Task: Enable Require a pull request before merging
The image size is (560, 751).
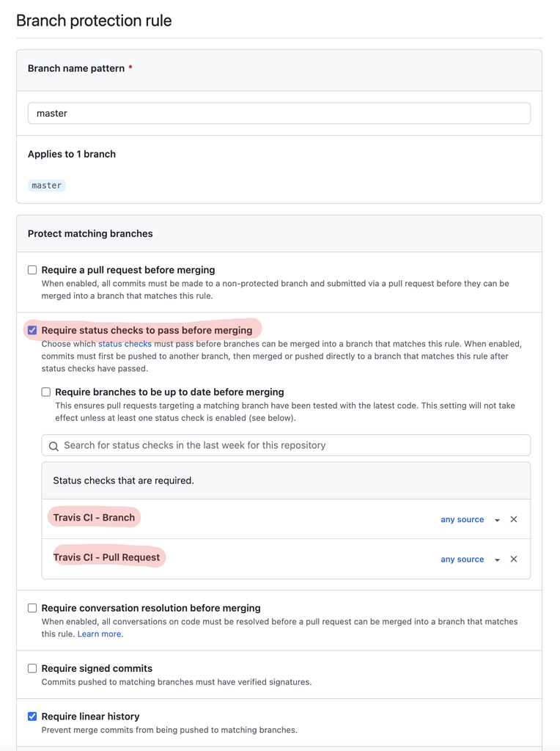Action: [32, 270]
